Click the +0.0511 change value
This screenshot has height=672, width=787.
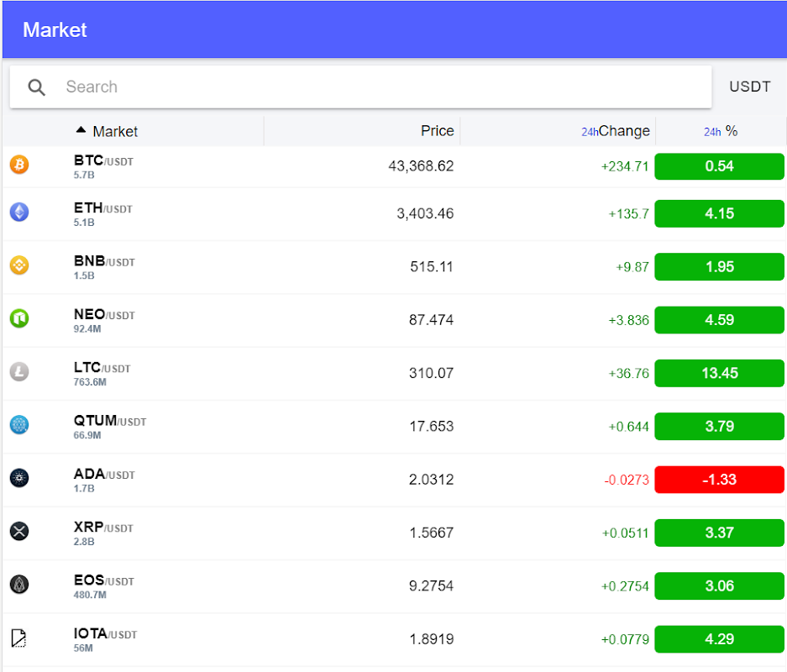tap(626, 533)
